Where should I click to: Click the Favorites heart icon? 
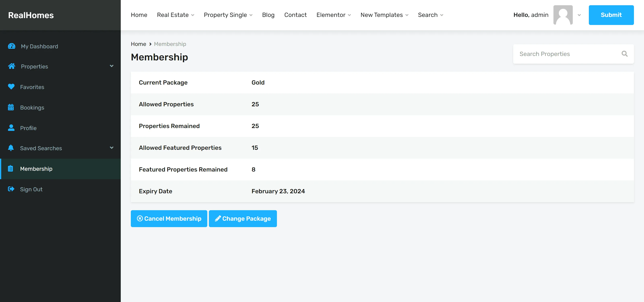pos(11,87)
